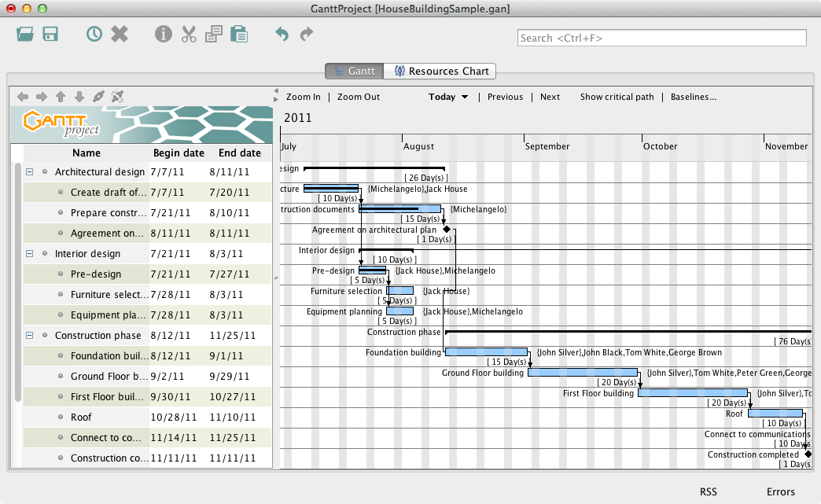The image size is (821, 504).
Task: Undo the last action
Action: coord(282,34)
